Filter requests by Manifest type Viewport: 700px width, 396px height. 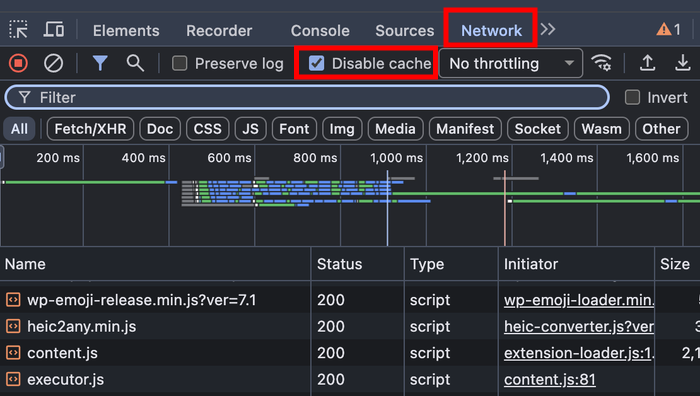click(465, 129)
